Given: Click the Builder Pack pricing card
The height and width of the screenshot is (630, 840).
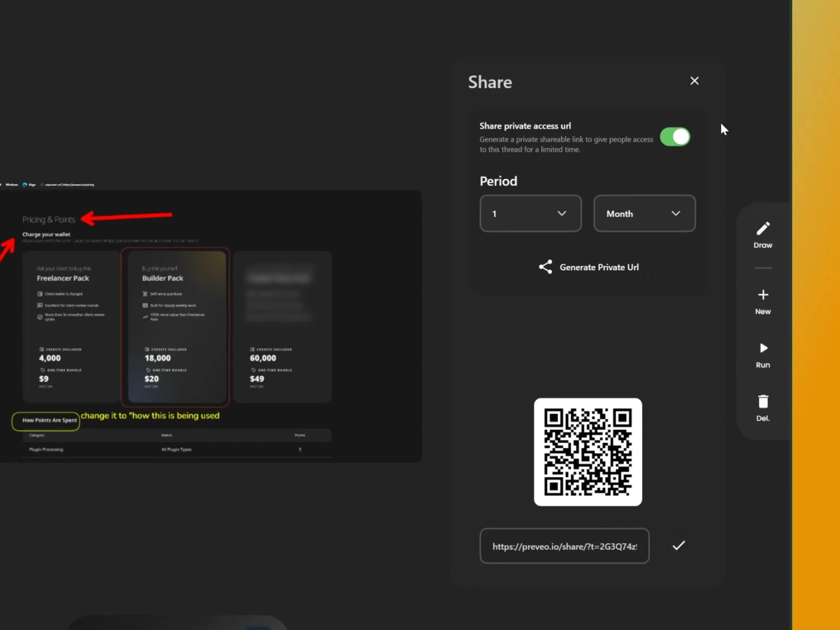Looking at the screenshot, I should tap(176, 327).
